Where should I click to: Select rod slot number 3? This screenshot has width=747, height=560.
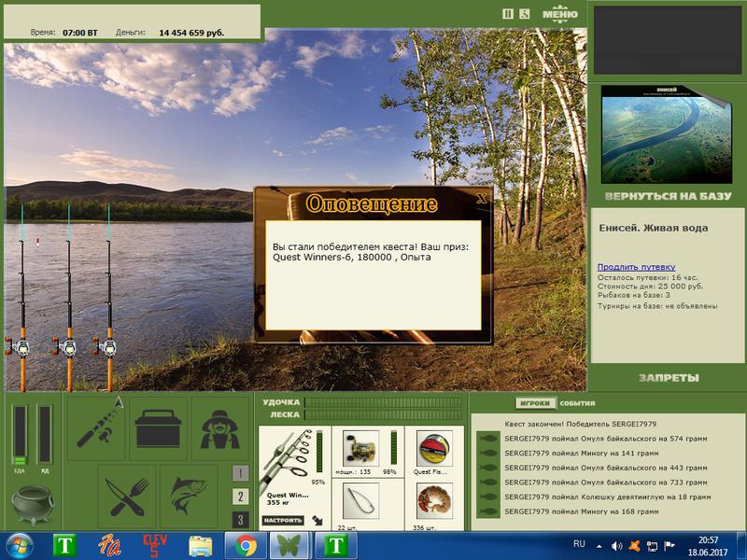pyautogui.click(x=240, y=520)
